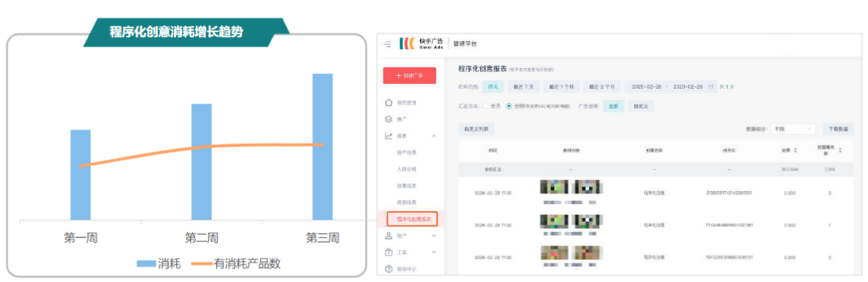Sort by the 封面曝光数 column arrows
The image size is (868, 282).
tap(840, 150)
